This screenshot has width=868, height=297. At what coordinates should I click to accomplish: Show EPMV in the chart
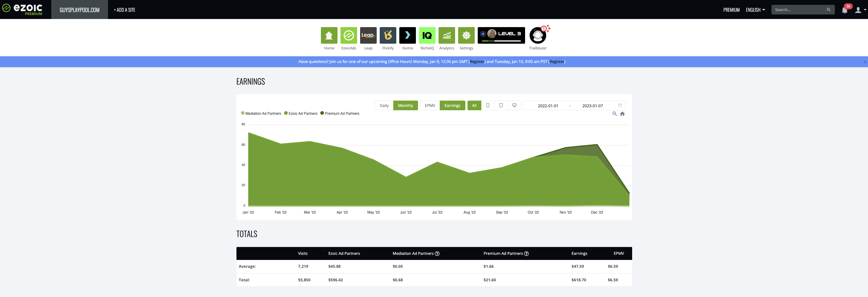[430, 106]
